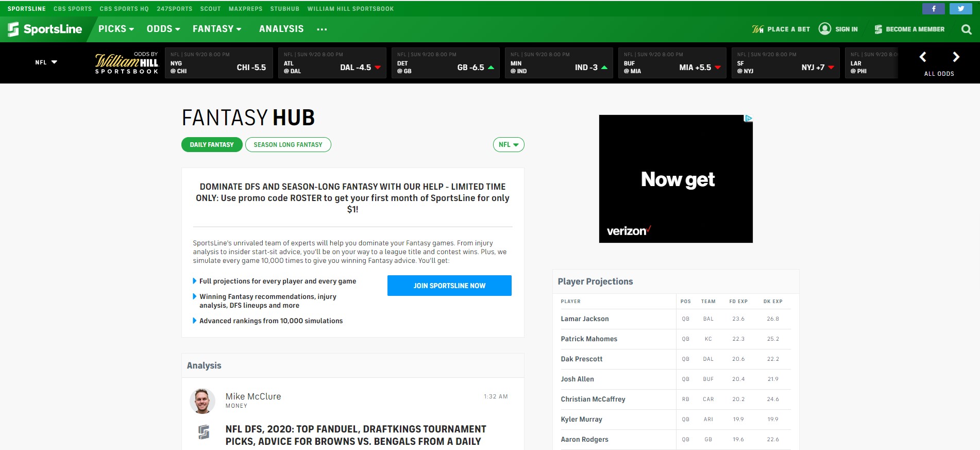This screenshot has width=980, height=450.
Task: Click the TEAM column header
Action: [x=708, y=302]
